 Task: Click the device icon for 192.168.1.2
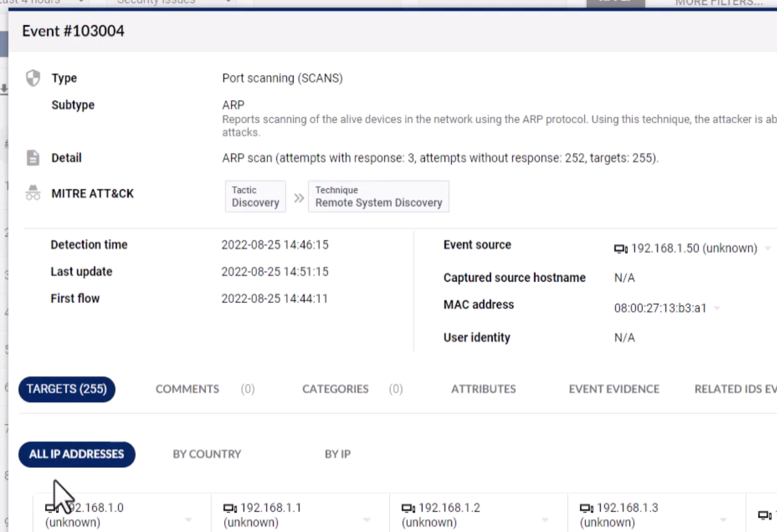[x=409, y=508]
